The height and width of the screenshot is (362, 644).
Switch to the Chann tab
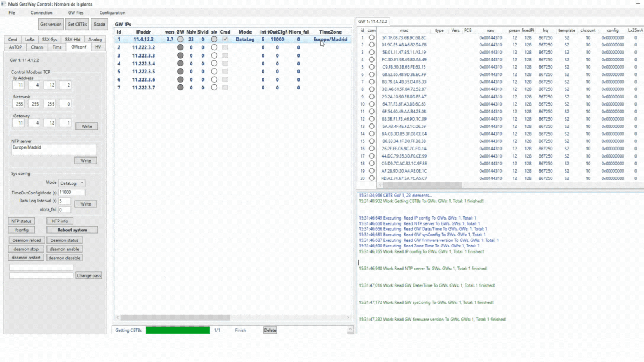37,47
